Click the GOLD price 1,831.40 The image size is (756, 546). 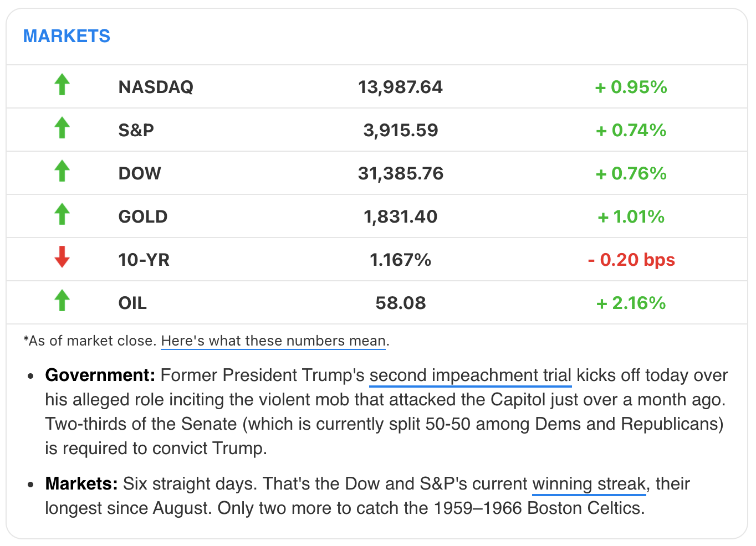pyautogui.click(x=400, y=217)
